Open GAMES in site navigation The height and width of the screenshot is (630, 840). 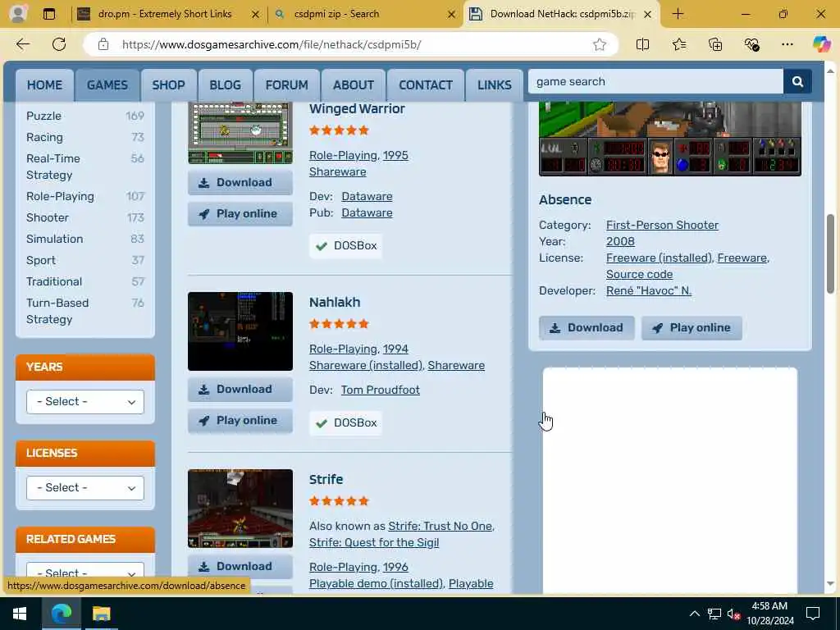click(x=107, y=85)
